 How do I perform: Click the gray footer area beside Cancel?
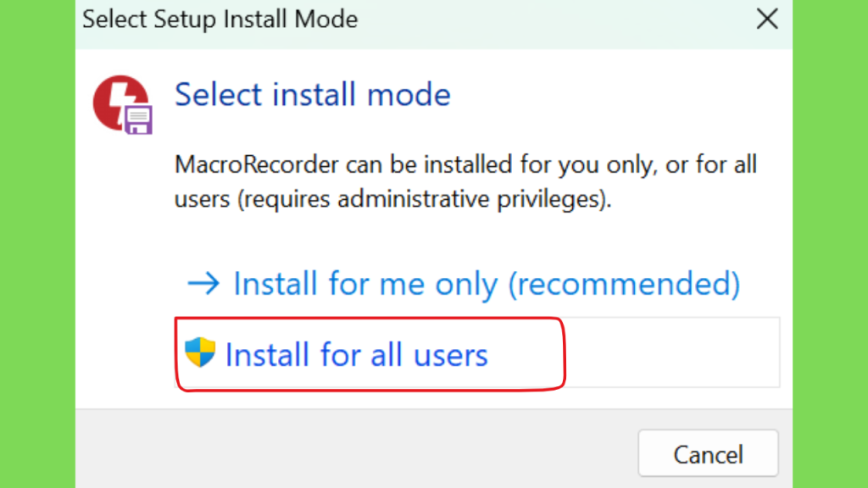point(354,449)
